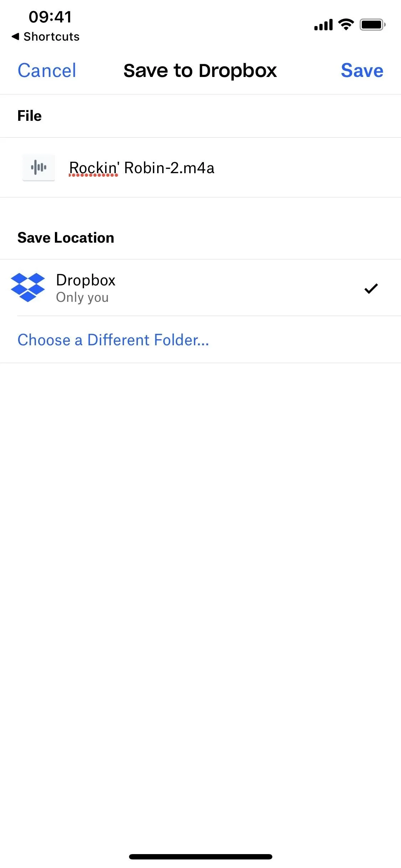Tap the Wi-Fi status icon

tap(346, 25)
